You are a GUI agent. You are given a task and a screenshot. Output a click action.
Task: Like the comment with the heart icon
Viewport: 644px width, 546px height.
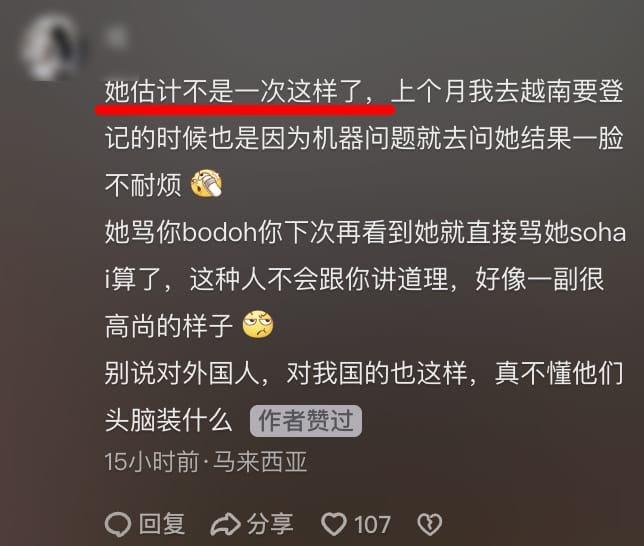pyautogui.click(x=334, y=525)
